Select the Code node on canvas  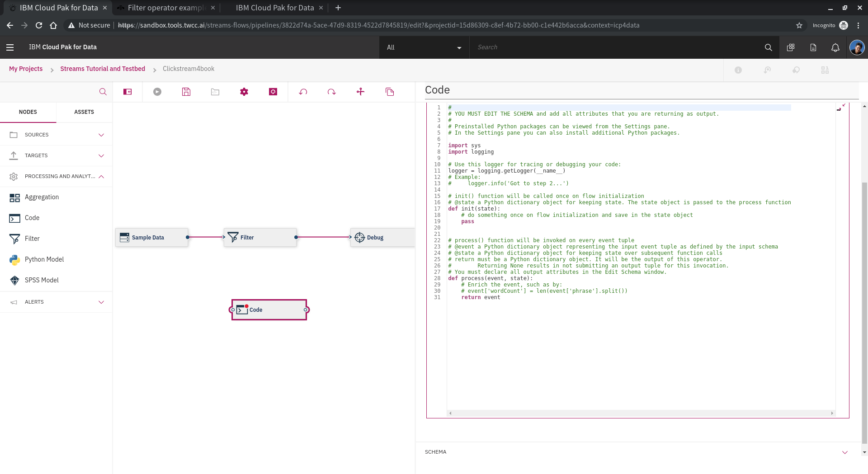click(269, 310)
